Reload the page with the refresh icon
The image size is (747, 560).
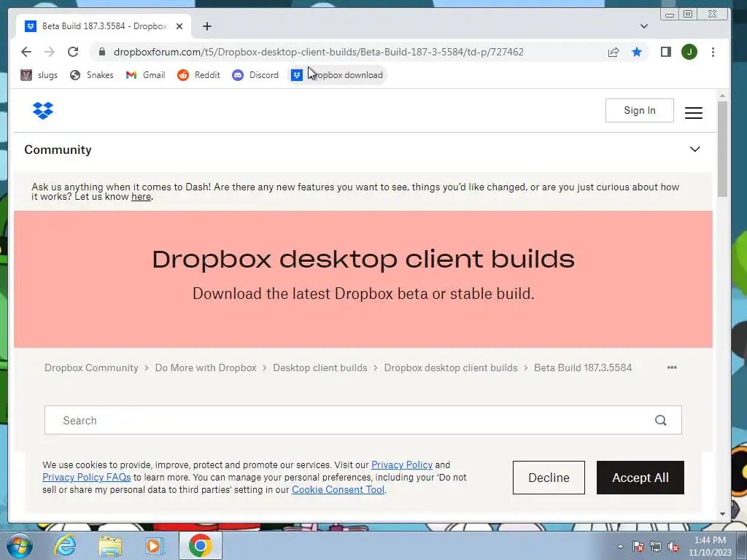pyautogui.click(x=73, y=52)
